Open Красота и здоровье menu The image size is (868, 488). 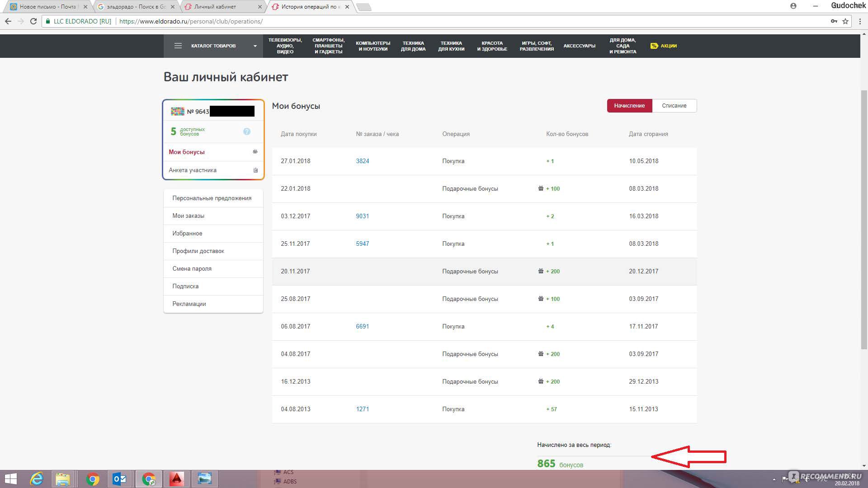[492, 46]
